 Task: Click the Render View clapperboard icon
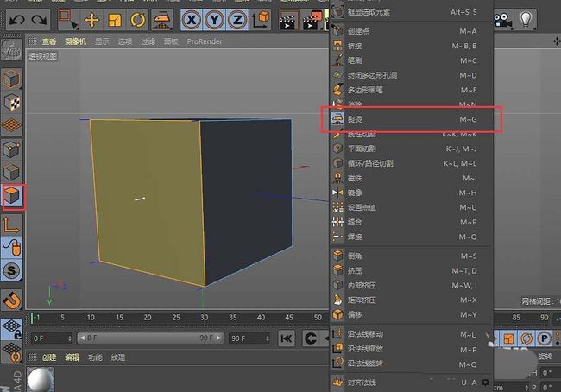click(x=288, y=21)
